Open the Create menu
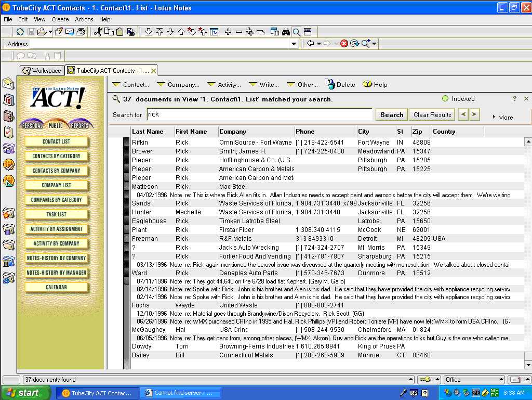532x400 pixels. [60, 19]
